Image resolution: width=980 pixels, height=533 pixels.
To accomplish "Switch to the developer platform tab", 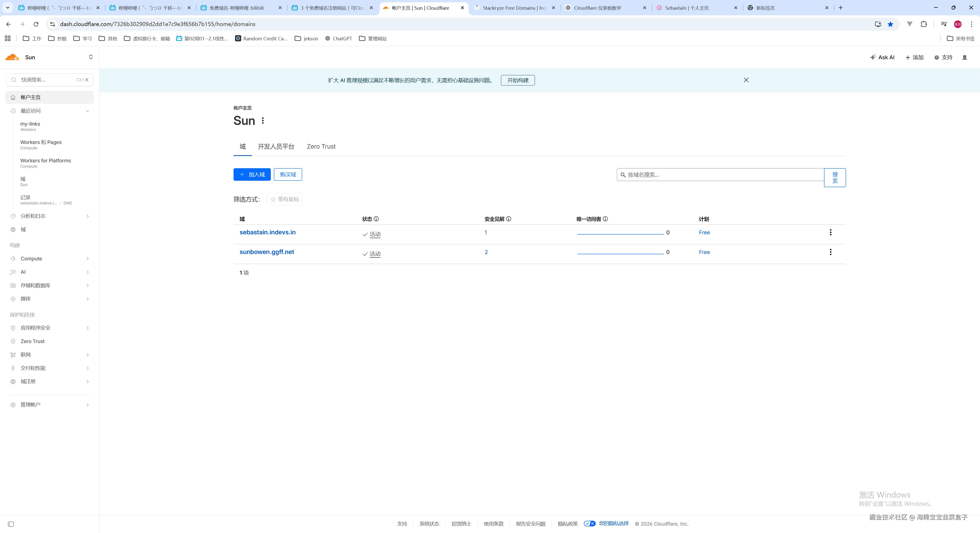I will coord(276,147).
